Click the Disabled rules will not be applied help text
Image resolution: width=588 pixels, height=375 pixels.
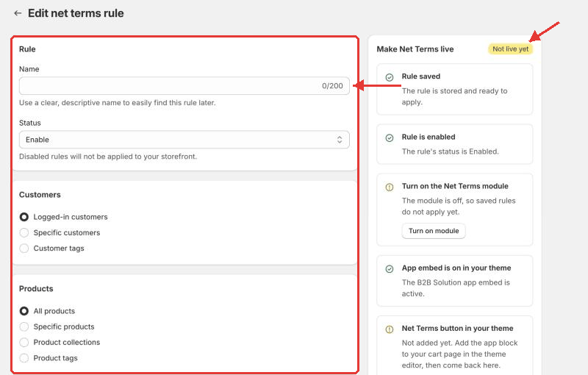click(x=108, y=157)
